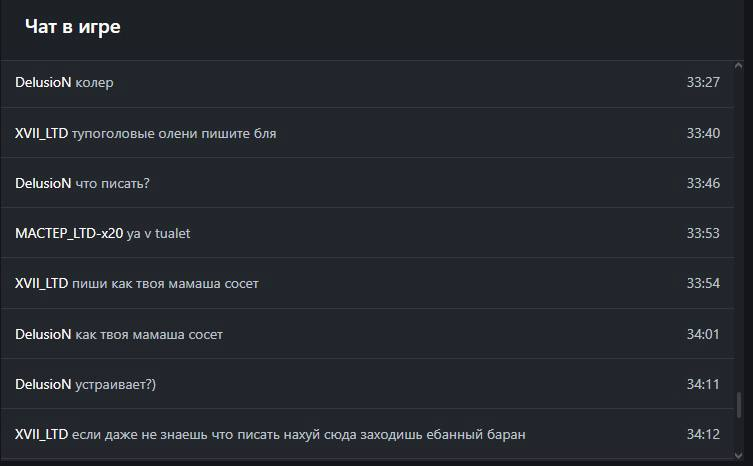
Task: Click the 33:54 timestamp
Action: 703,283
